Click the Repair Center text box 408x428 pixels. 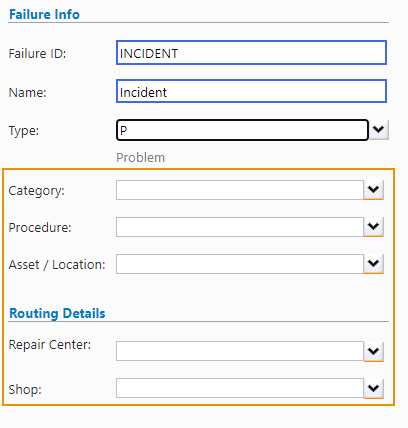(x=240, y=351)
